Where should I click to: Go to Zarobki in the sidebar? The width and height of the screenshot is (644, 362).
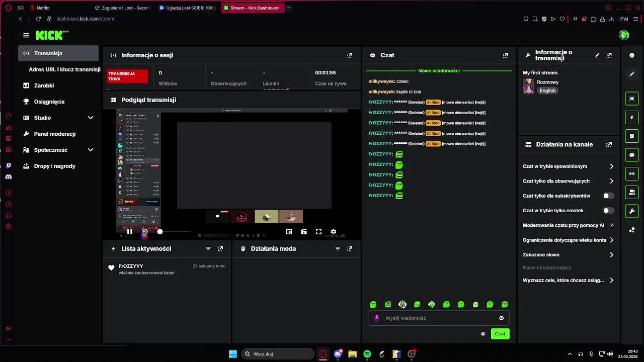pos(58,85)
